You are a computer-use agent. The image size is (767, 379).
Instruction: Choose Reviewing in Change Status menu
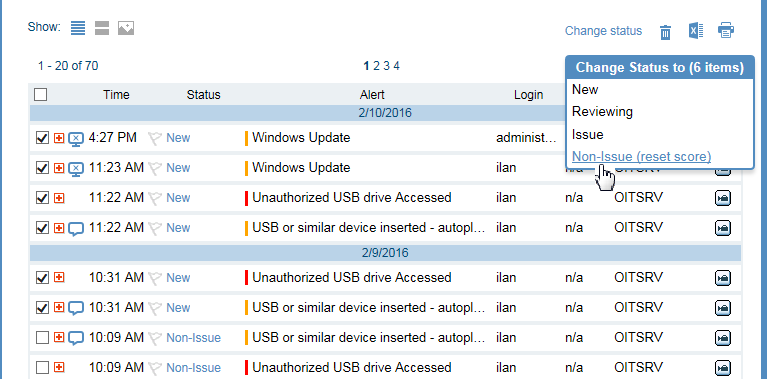pos(602,112)
